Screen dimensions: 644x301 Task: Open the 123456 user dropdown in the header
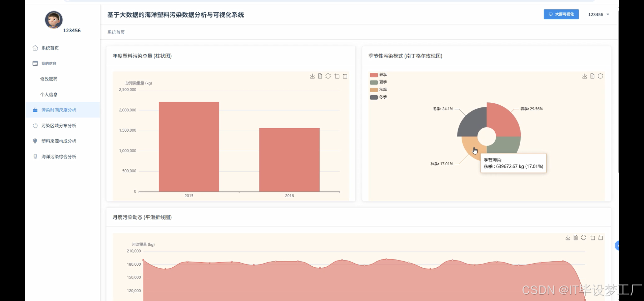click(598, 14)
